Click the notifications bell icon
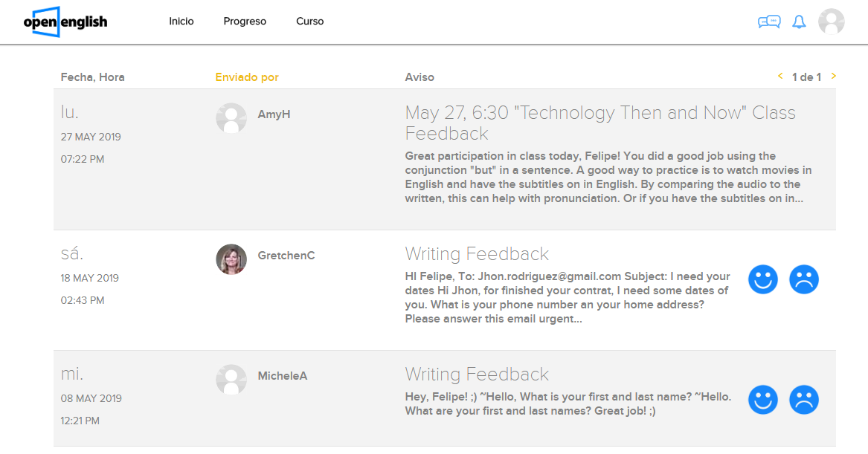 point(799,22)
